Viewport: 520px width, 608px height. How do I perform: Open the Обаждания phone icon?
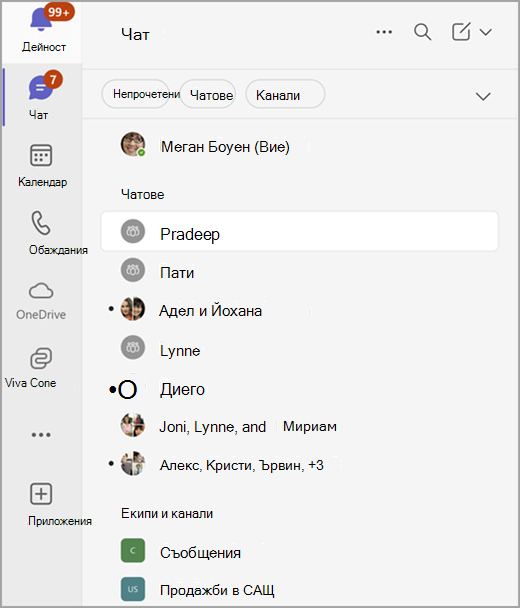[41, 223]
